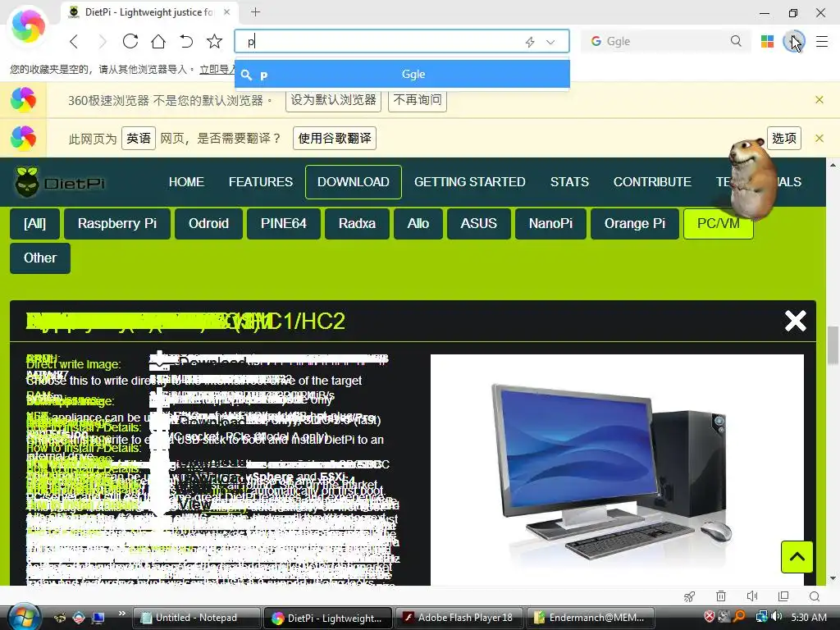The width and height of the screenshot is (840, 630).
Task: Set 360 browser as default browser button
Action: (x=333, y=100)
